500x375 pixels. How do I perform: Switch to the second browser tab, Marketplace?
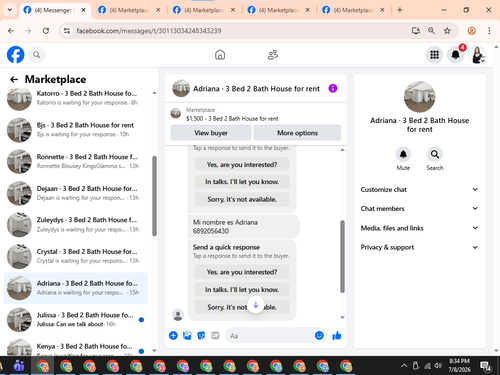coord(129,10)
